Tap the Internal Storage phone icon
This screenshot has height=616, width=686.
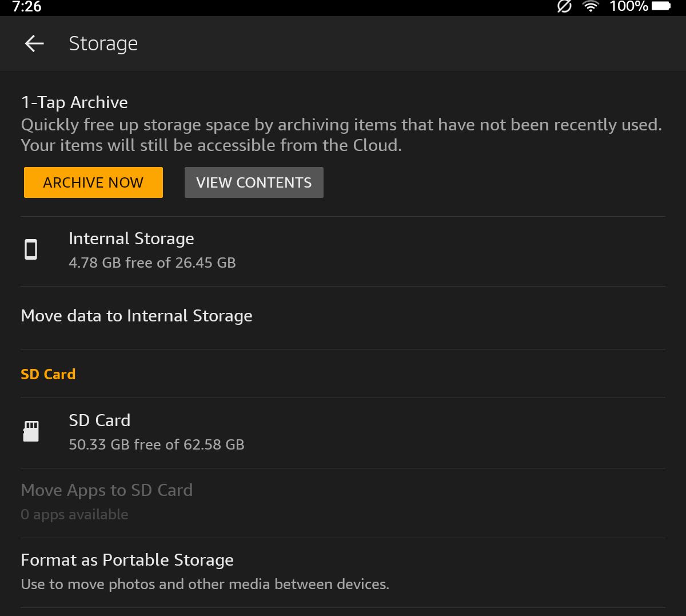pos(31,250)
